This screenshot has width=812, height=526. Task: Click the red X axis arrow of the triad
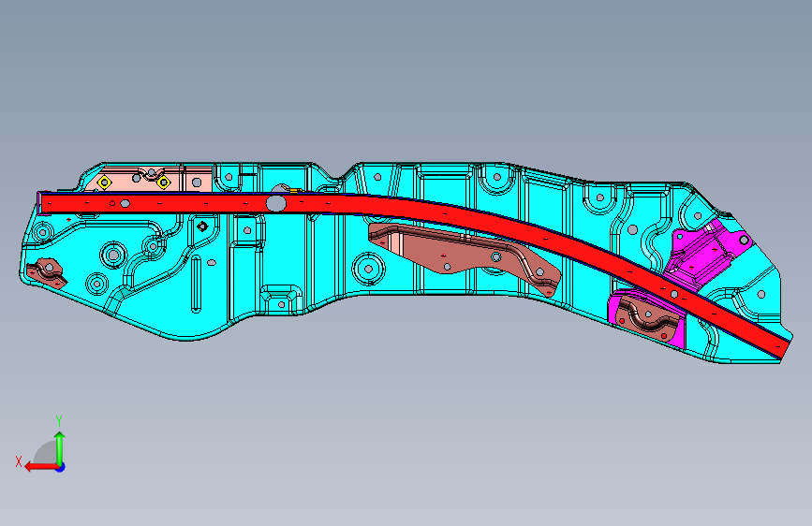click(41, 467)
